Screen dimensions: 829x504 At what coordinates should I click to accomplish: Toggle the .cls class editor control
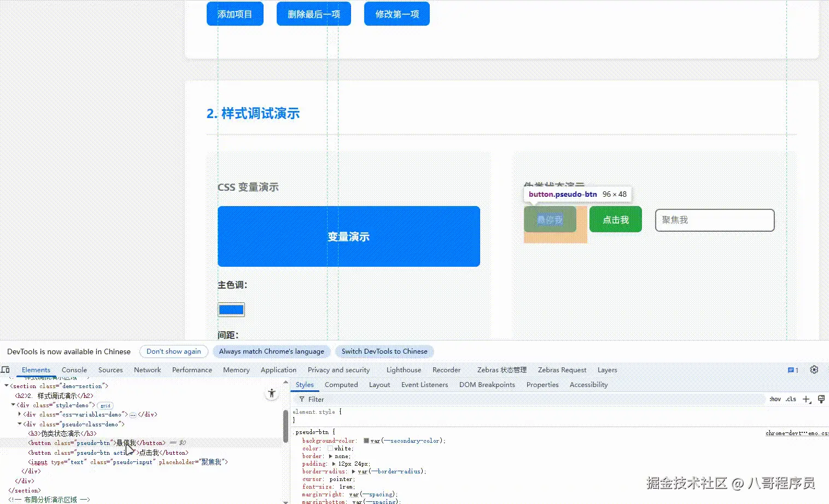(790, 399)
